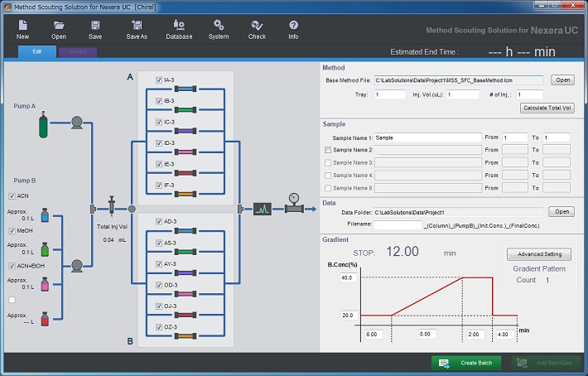
Task: Run Check from the toolbar
Action: pos(257,26)
